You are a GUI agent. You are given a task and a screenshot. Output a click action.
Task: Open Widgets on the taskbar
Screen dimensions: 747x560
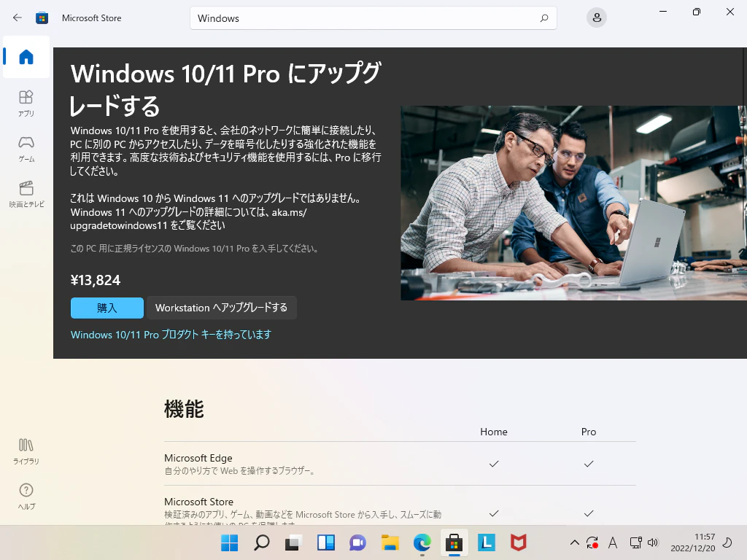pos(326,542)
